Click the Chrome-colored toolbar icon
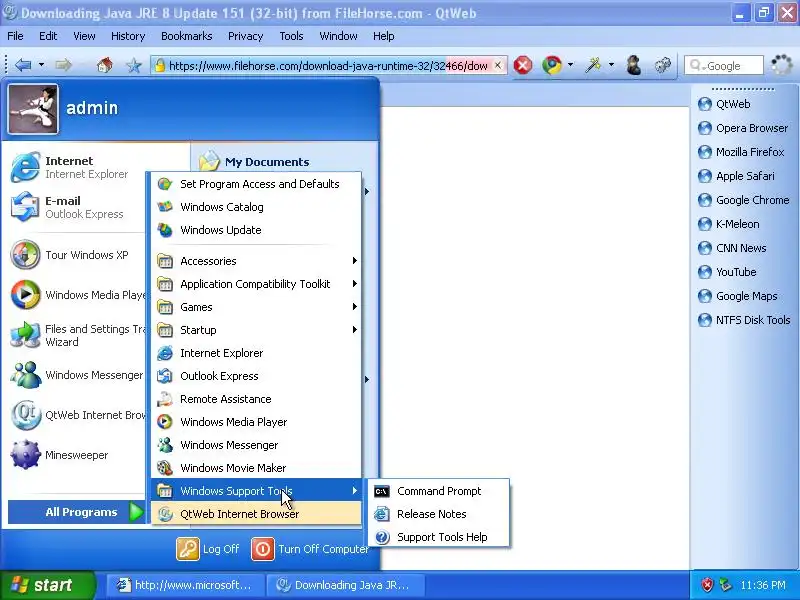800x600 pixels. [552, 65]
